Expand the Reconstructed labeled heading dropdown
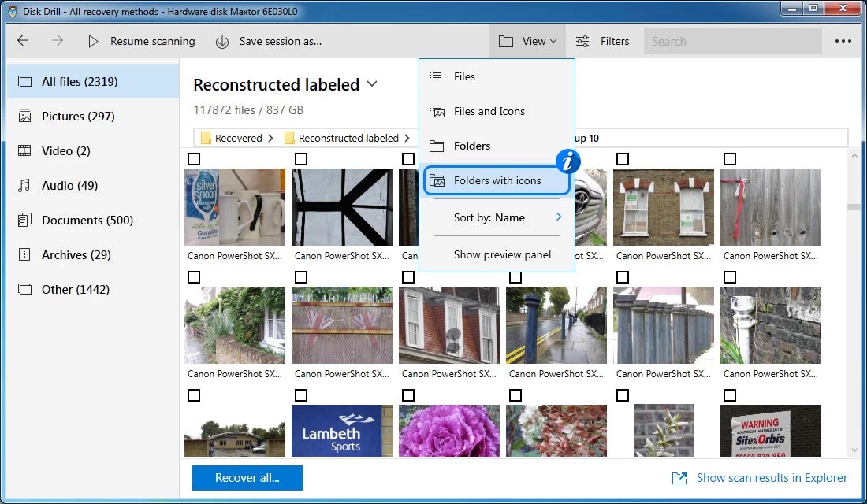Image resolution: width=867 pixels, height=504 pixels. 372,84
